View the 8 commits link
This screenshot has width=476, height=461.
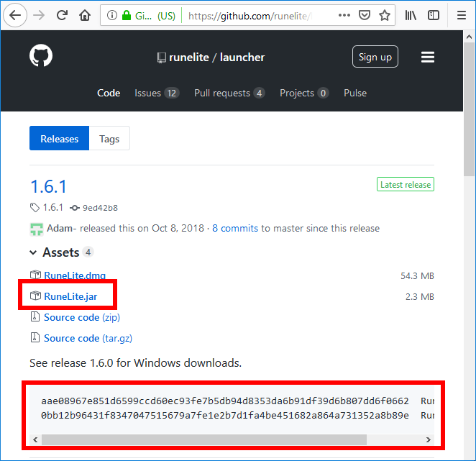tap(235, 229)
